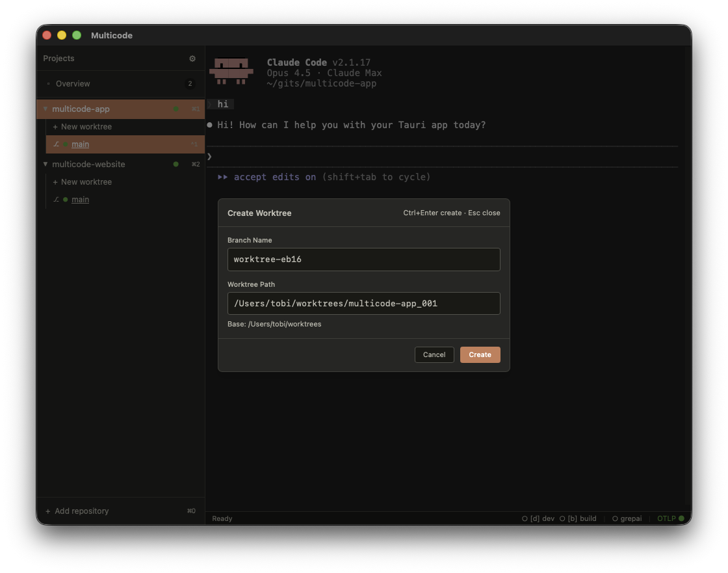Click the 'hi' user message line

(223, 104)
